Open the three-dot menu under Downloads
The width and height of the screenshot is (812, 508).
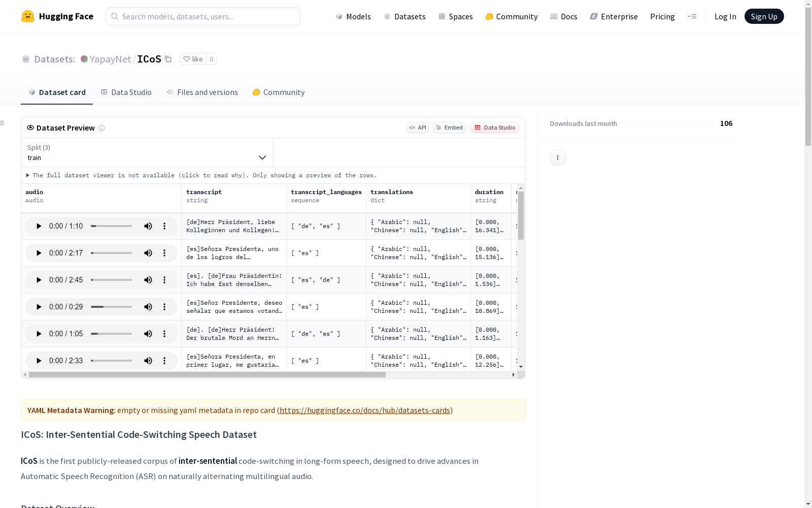558,157
